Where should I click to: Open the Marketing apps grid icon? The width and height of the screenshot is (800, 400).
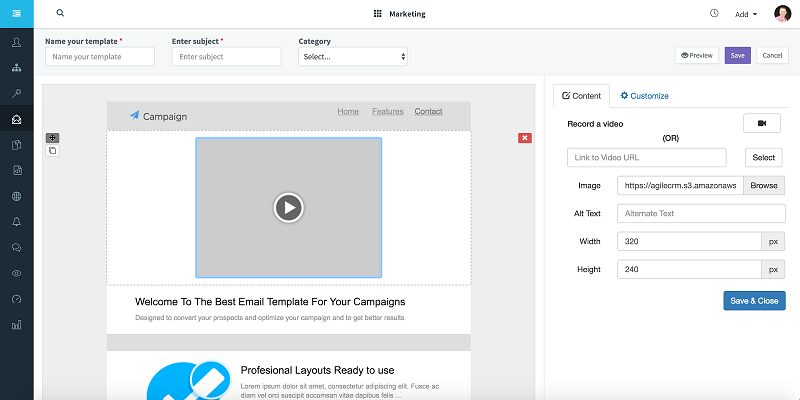pos(378,14)
